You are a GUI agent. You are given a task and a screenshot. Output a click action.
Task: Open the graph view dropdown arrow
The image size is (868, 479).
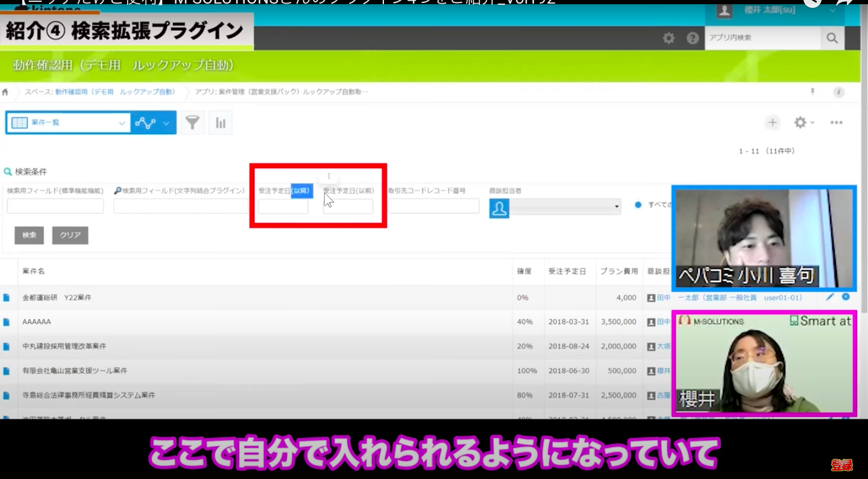coord(166,123)
